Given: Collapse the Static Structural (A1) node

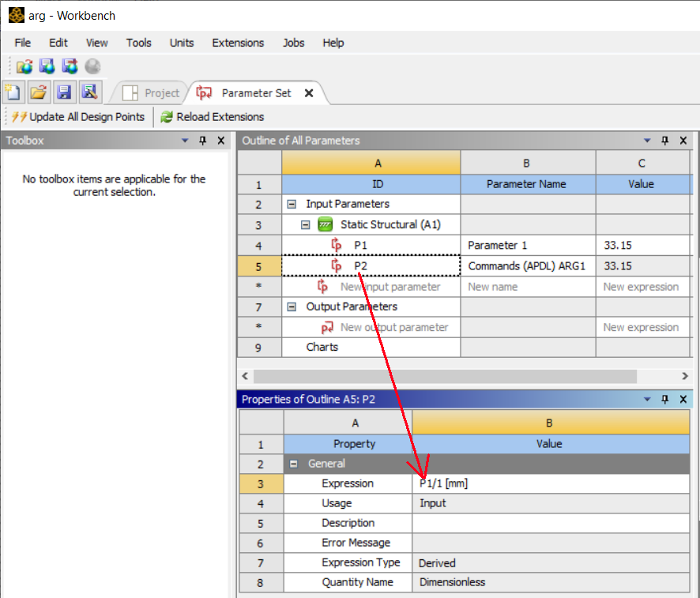Looking at the screenshot, I should click(x=306, y=224).
